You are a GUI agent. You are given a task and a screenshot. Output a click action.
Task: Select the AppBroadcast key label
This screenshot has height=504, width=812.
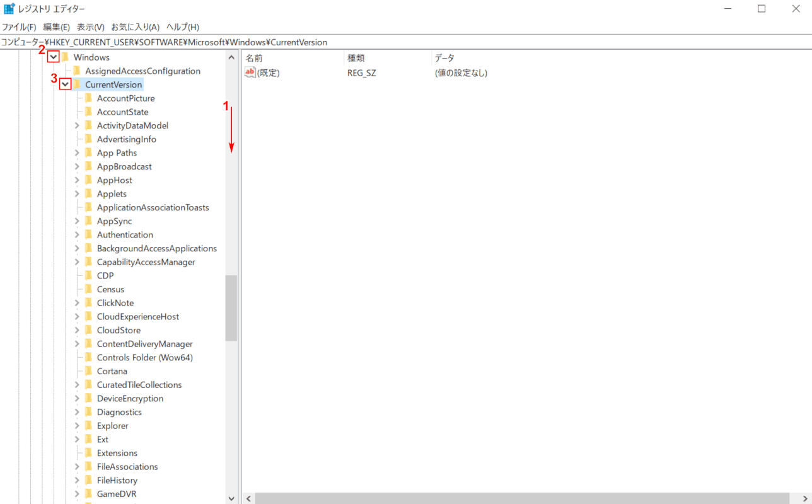point(124,167)
